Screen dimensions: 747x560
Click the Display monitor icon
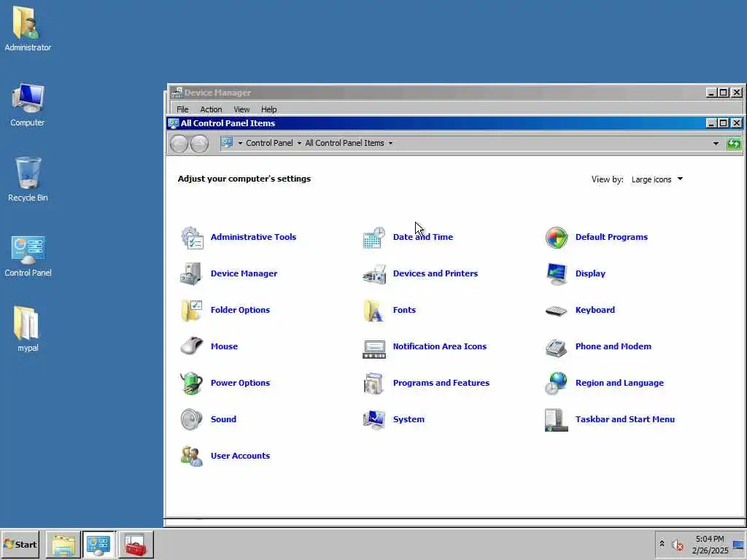[x=557, y=274]
